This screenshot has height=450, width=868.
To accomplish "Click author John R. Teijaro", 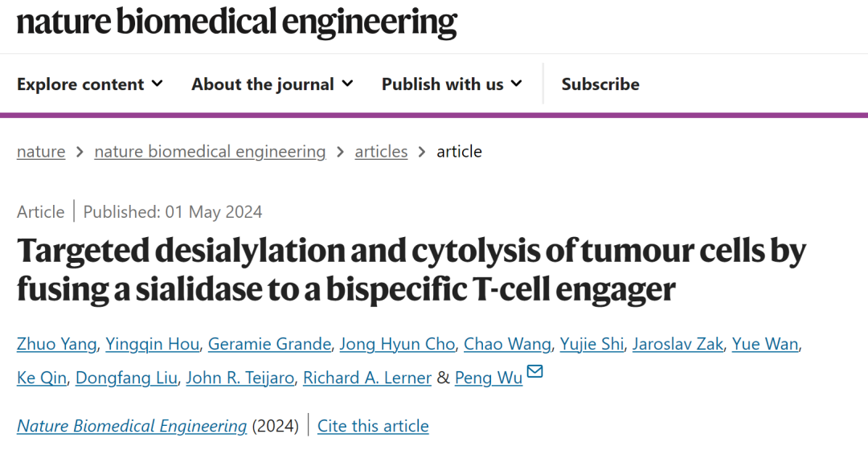I will tap(240, 378).
